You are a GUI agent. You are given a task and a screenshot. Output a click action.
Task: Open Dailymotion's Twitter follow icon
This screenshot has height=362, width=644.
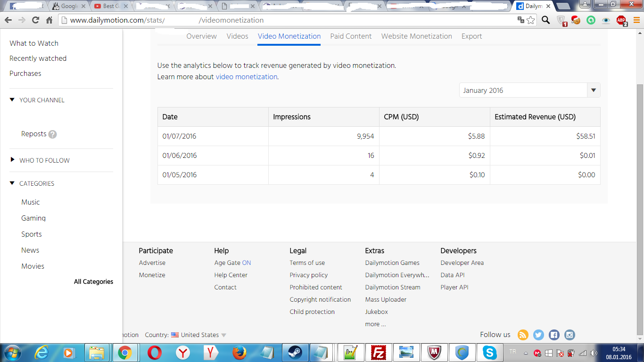coord(538,335)
